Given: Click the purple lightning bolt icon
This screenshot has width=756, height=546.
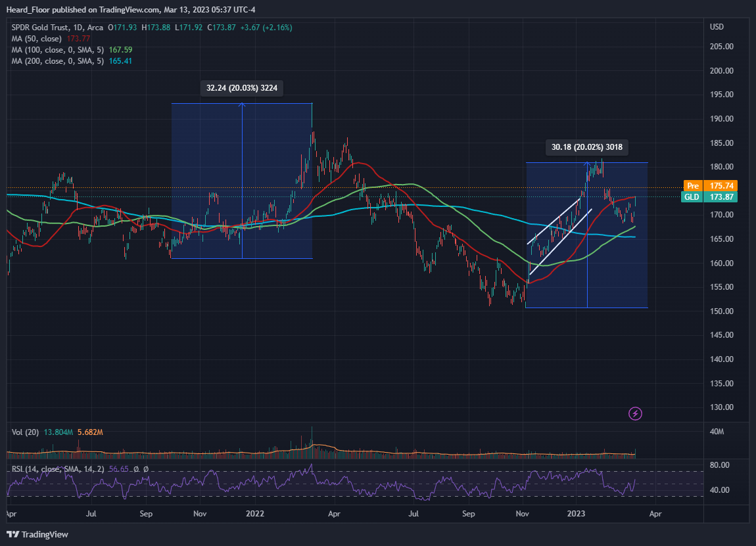Looking at the screenshot, I should (635, 413).
